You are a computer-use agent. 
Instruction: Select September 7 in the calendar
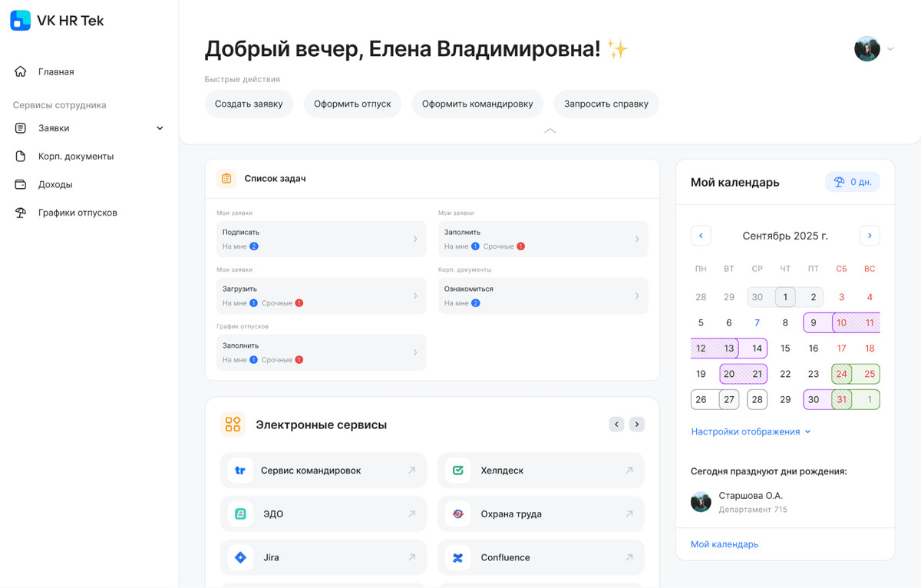pos(757,323)
